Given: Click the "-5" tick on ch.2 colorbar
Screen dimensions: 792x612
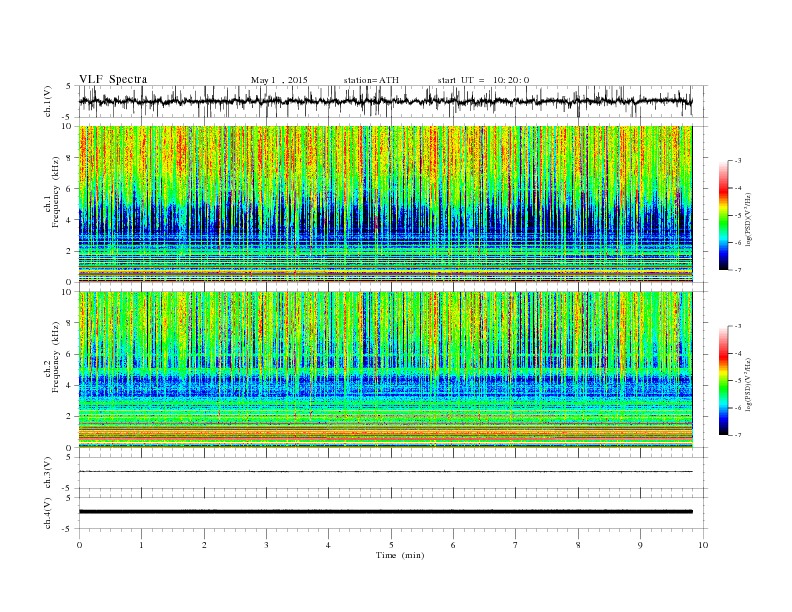Looking at the screenshot, I should pos(738,381).
